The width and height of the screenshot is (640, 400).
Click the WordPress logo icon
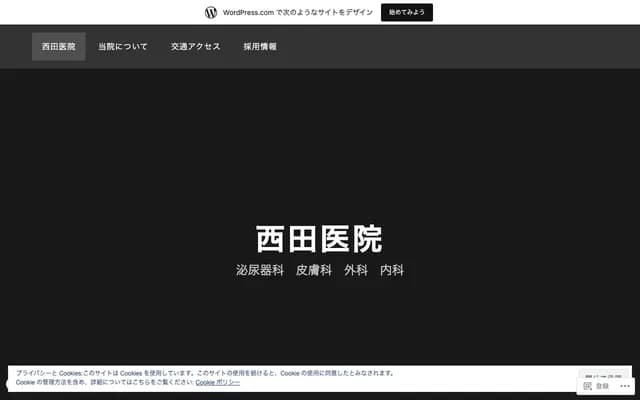pyautogui.click(x=211, y=12)
